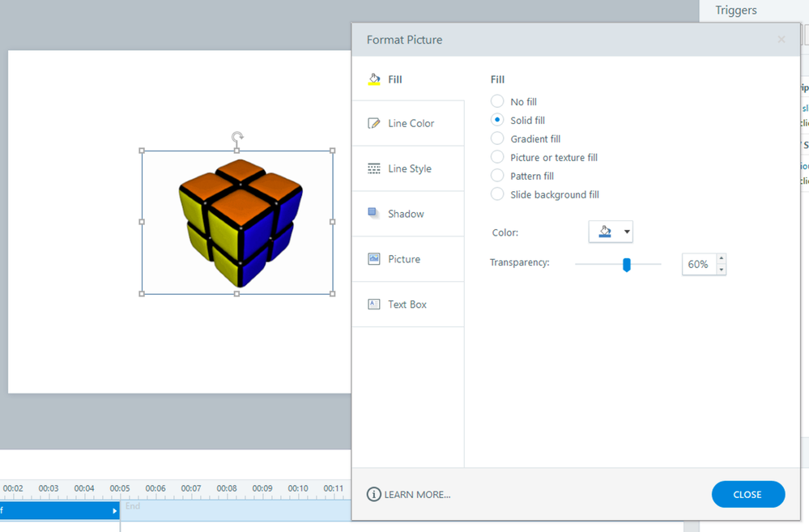809x532 pixels.
Task: Open the Triggers panel header
Action: 736,11
